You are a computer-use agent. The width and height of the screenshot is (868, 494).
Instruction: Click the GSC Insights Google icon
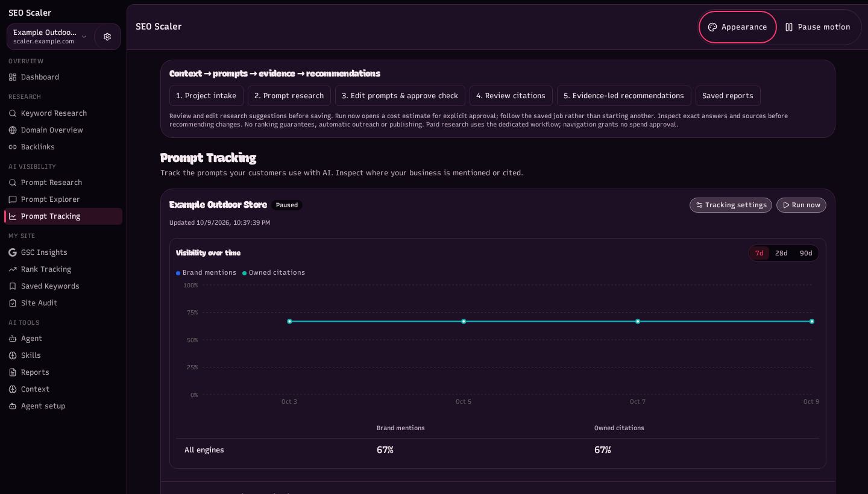pos(13,252)
